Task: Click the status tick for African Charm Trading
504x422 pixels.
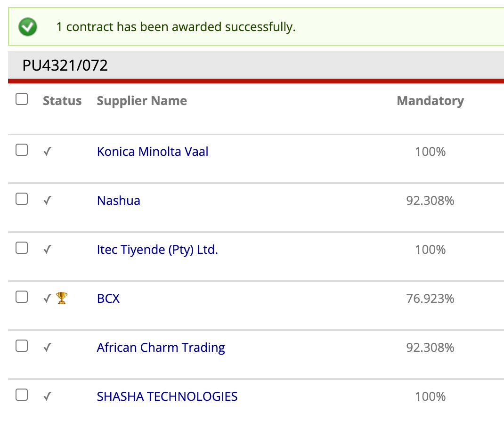Action: coord(48,348)
